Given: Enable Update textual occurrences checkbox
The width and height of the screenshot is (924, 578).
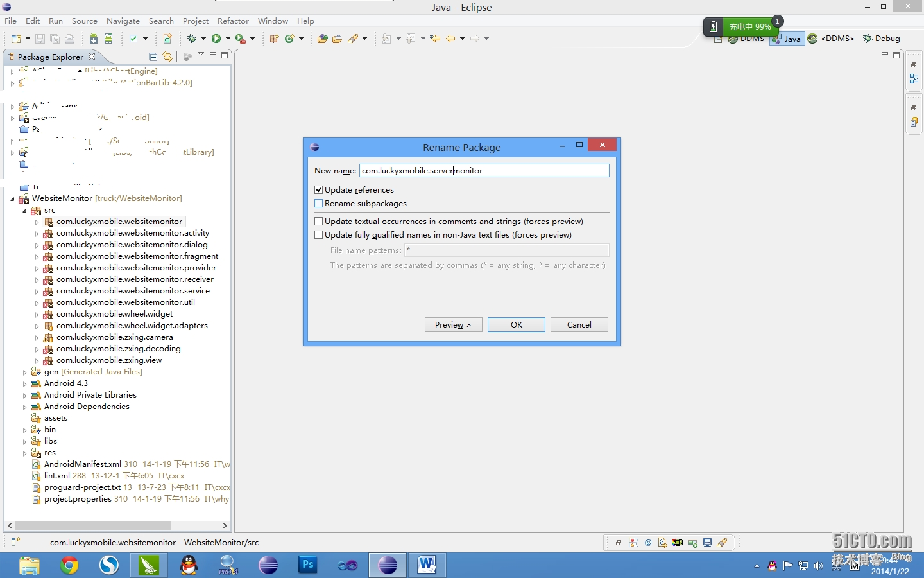Looking at the screenshot, I should (x=319, y=222).
